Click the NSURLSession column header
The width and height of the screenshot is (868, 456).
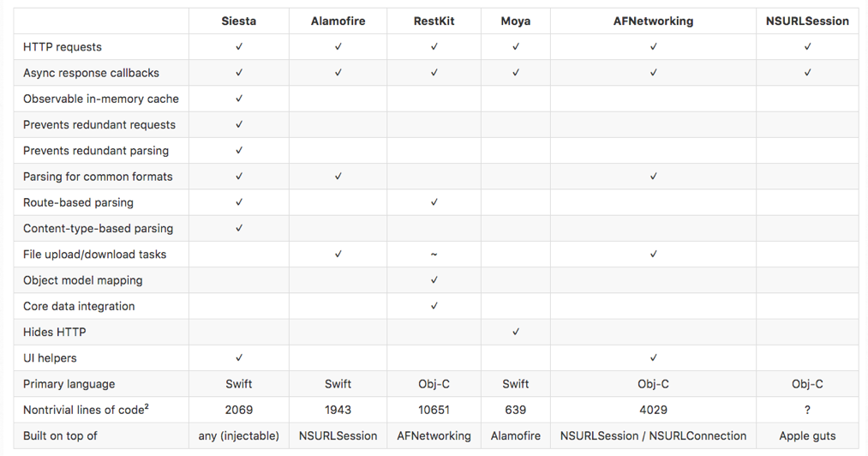tap(807, 21)
